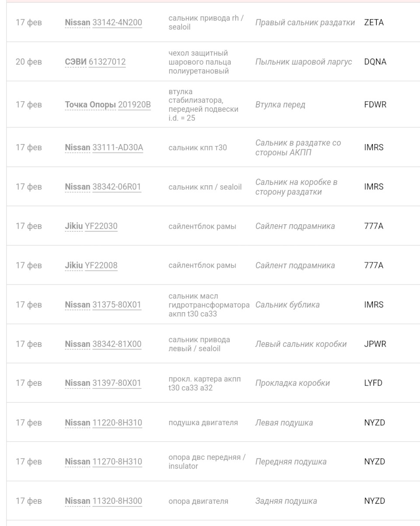Click the Точка Опоры brand name
This screenshot has height=526, width=420.
(90, 105)
